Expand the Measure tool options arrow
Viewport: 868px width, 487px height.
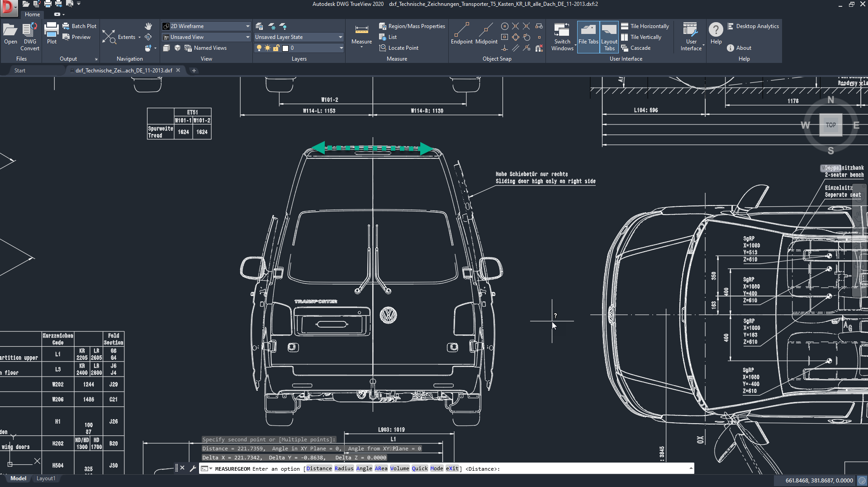pyautogui.click(x=361, y=47)
